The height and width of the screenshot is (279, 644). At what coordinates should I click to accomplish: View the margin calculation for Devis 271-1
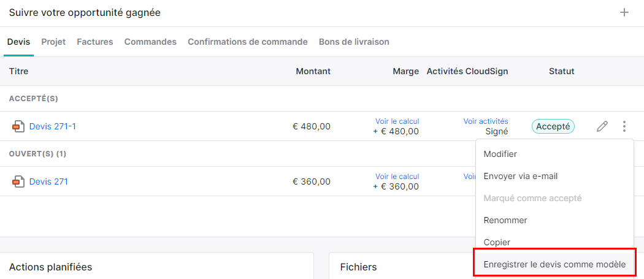pyautogui.click(x=397, y=121)
